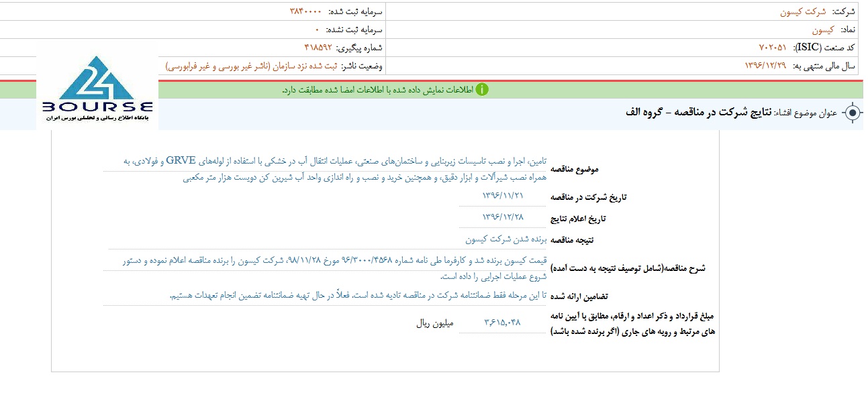Click the target icon beside disclosure title
This screenshot has height=395, width=868.
(852, 113)
